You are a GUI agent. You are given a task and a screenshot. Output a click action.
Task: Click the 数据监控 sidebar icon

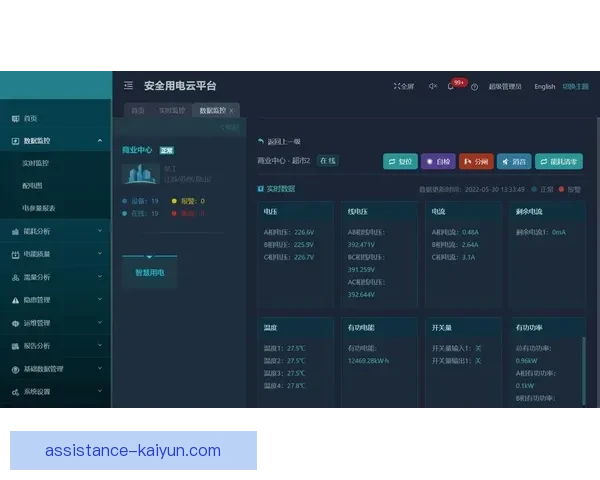point(15,141)
